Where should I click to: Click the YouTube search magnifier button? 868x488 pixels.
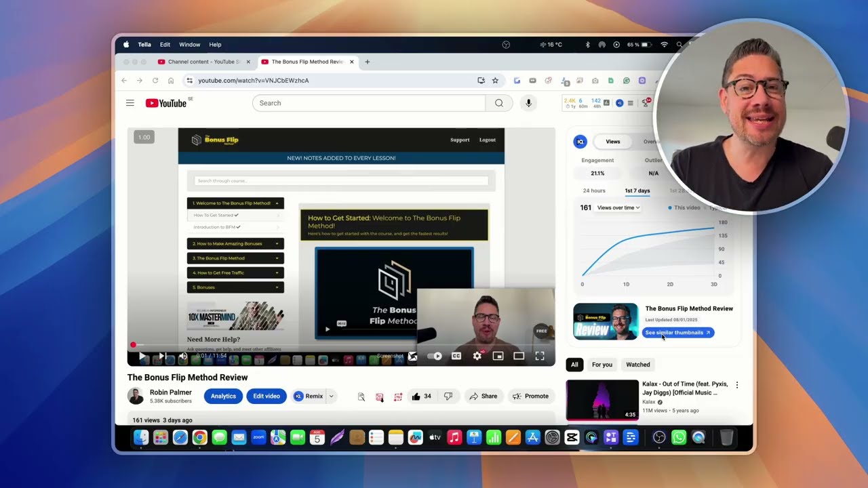click(x=499, y=103)
